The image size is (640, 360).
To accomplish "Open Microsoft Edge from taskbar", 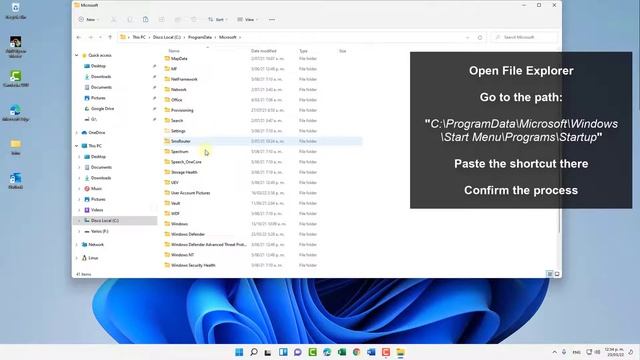I will tap(327, 352).
